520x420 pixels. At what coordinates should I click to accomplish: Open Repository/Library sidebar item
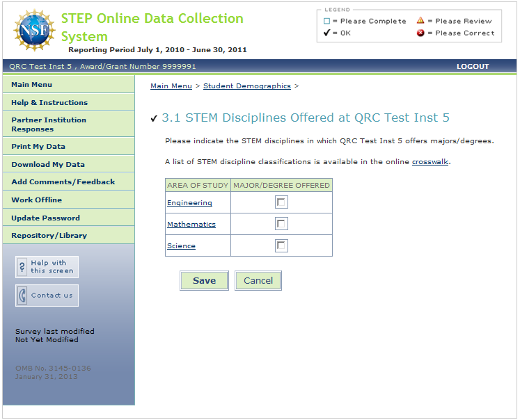click(x=49, y=236)
